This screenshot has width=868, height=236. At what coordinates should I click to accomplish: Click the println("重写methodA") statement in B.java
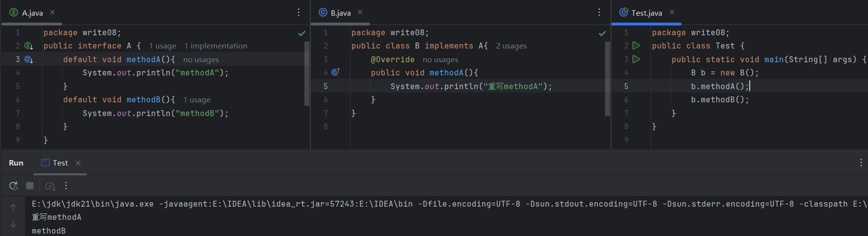click(471, 87)
